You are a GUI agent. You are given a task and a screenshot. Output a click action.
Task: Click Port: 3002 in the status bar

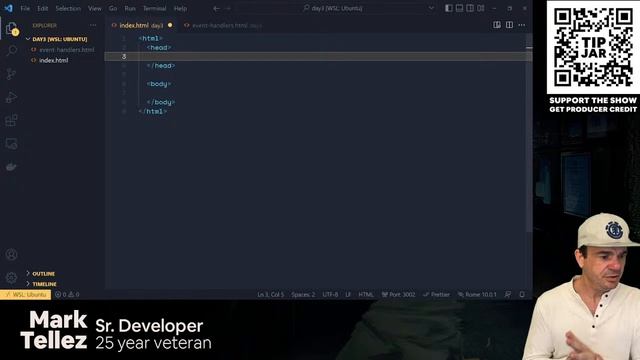(398, 294)
